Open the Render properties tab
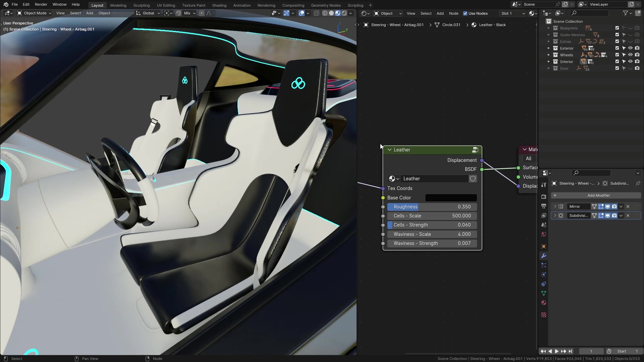 click(x=544, y=197)
